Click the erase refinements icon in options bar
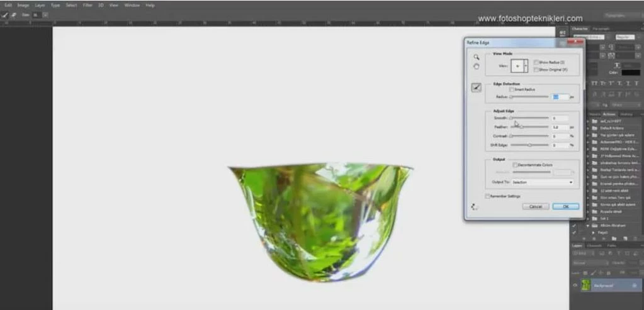 point(14,14)
